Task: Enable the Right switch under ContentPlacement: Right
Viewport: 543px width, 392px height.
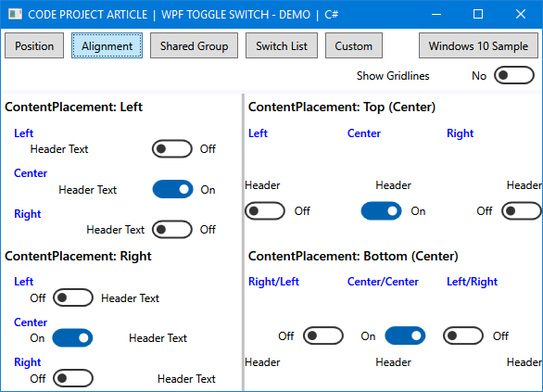Action: pos(73,378)
